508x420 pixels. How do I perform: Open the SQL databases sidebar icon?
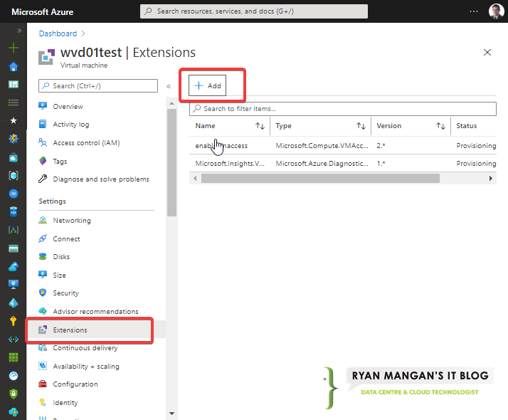point(14,211)
